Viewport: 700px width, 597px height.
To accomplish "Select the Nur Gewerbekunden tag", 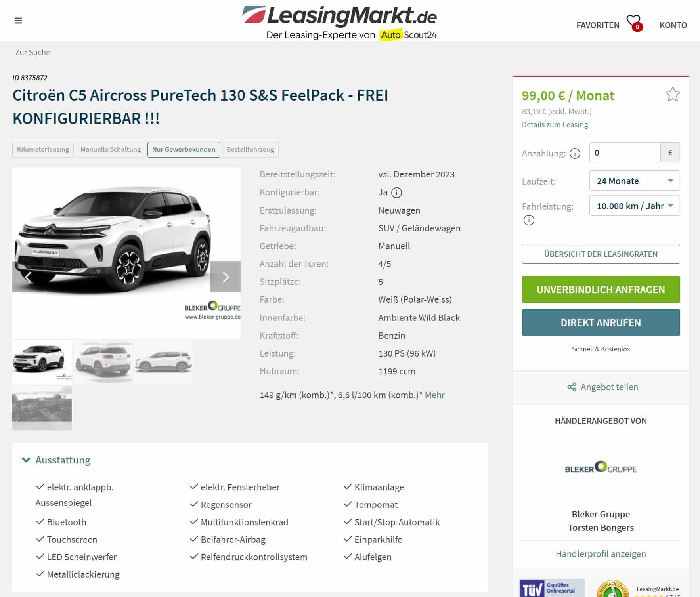I will (x=184, y=149).
